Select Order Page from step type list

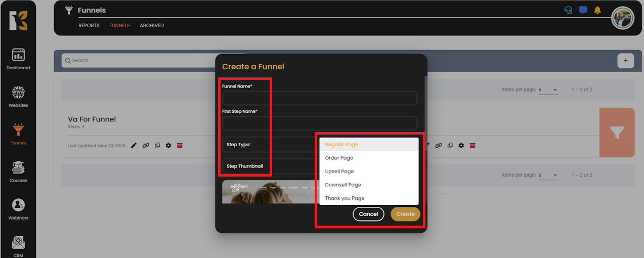point(339,158)
